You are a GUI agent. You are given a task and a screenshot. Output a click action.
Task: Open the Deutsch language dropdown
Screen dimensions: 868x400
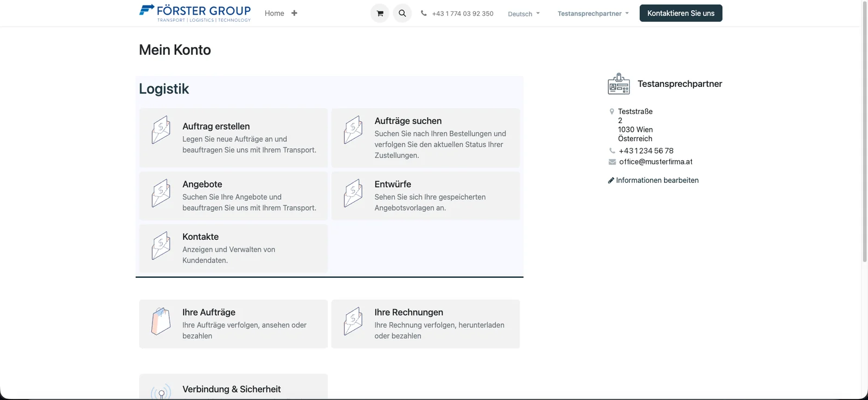(524, 14)
